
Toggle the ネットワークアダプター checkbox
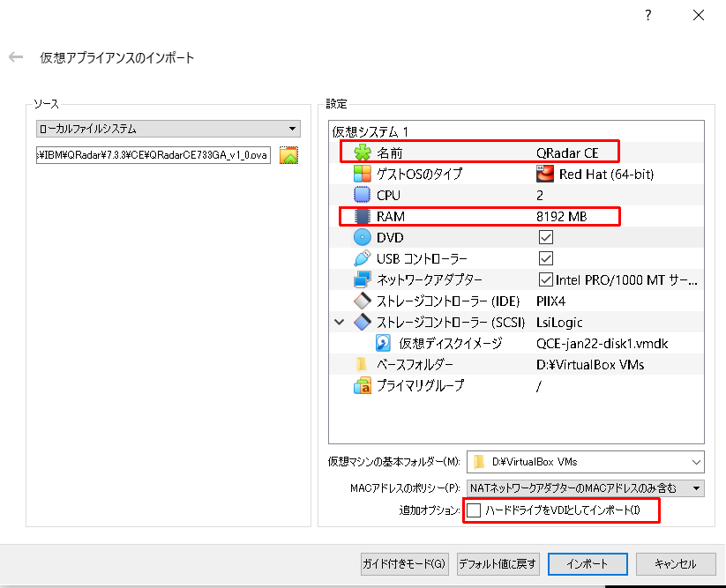click(x=545, y=279)
